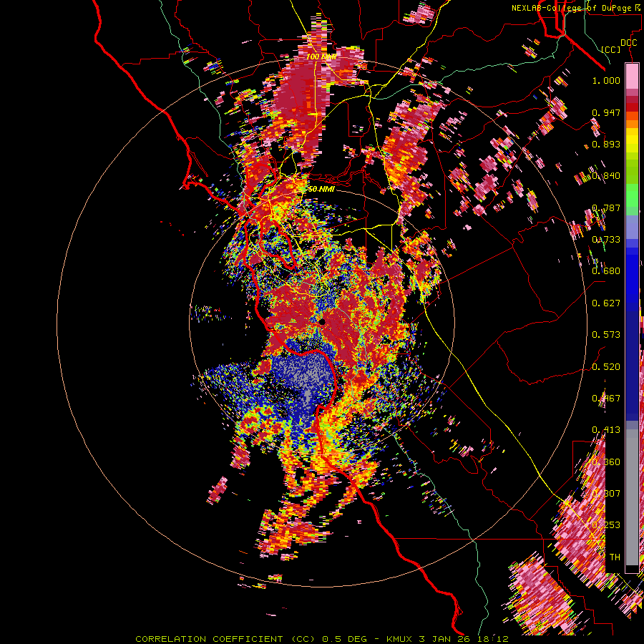
Task: Click the 0.947 scale value
Action: pyautogui.click(x=606, y=112)
